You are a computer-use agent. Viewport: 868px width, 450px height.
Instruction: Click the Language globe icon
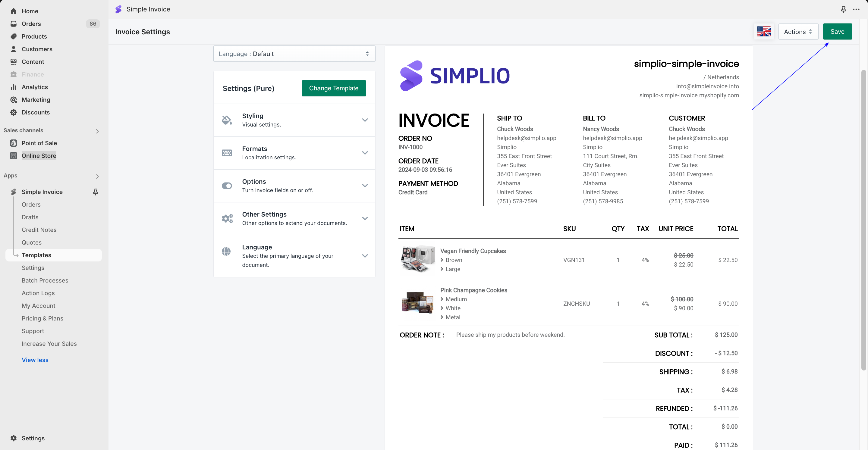pyautogui.click(x=226, y=251)
